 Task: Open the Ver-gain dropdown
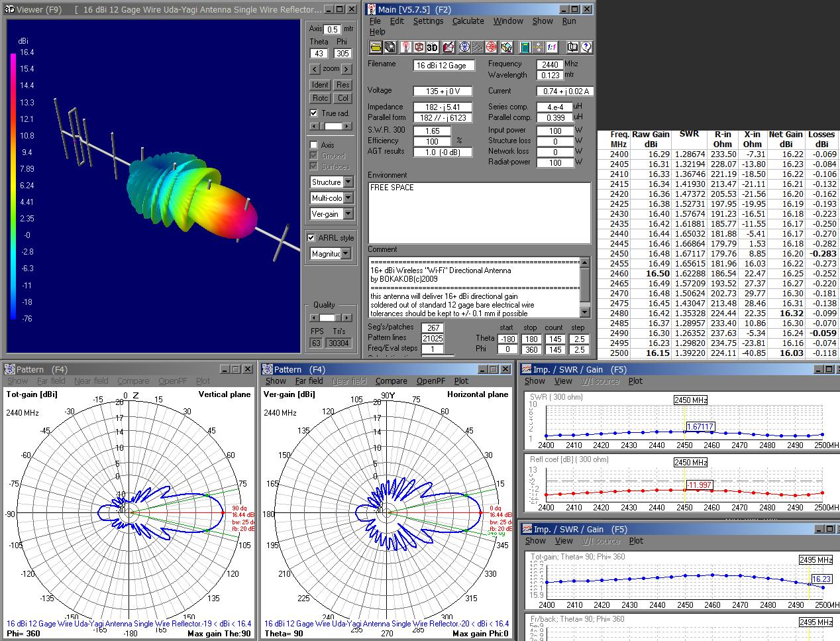pos(348,214)
